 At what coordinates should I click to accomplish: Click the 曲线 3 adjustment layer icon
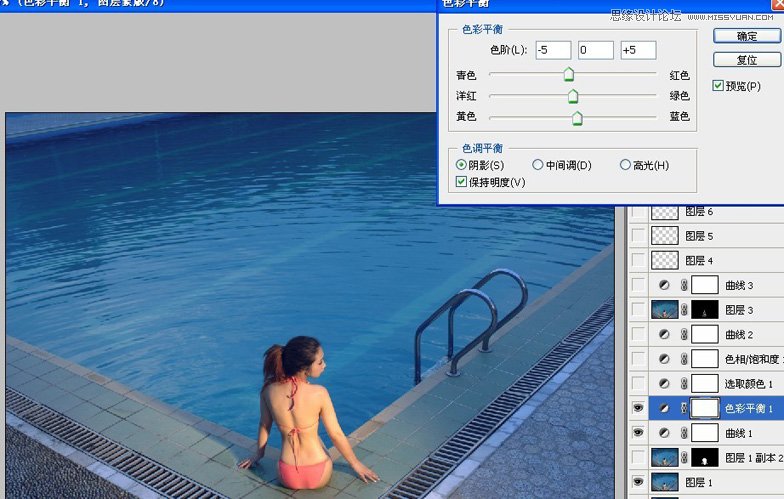pyautogui.click(x=664, y=285)
